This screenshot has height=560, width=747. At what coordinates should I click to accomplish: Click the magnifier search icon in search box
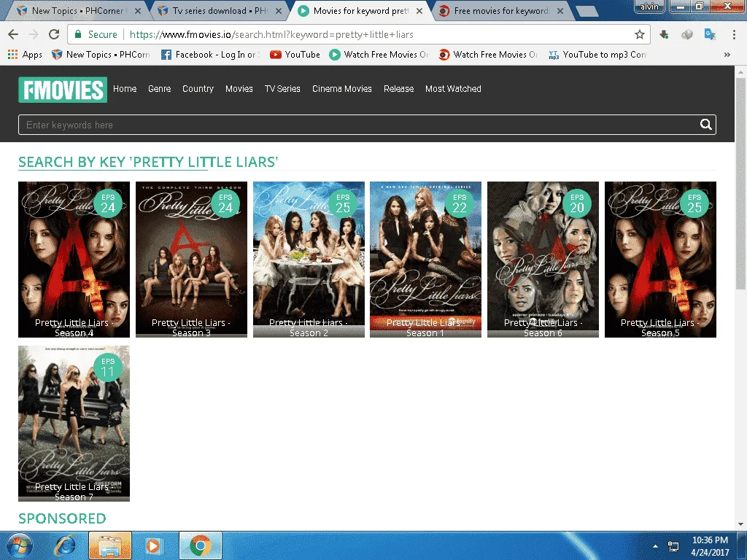(x=705, y=125)
